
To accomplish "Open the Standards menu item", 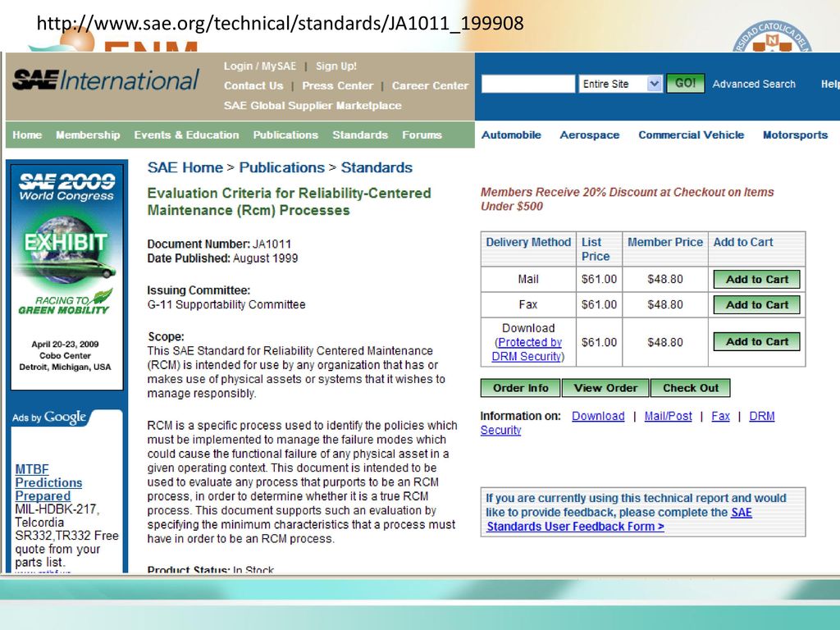I will click(360, 135).
